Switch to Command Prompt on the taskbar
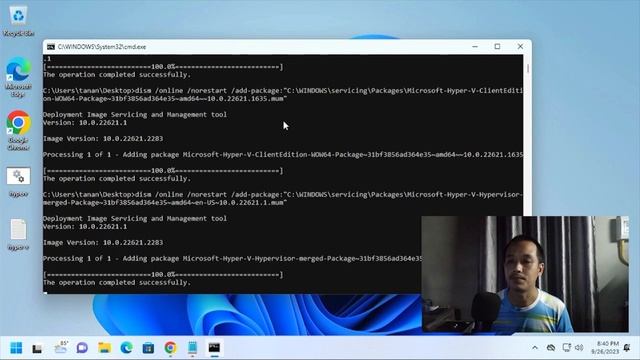Viewport: 640px width, 360px height. 214,348
